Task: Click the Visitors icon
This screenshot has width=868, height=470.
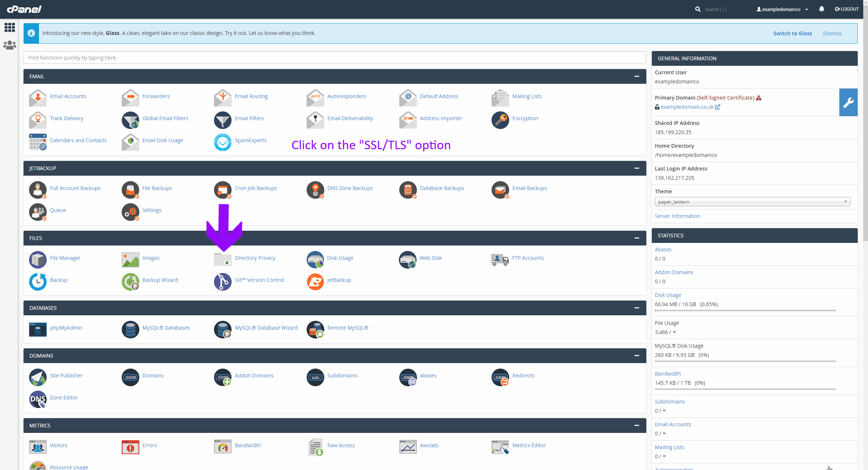Action: 38,447
